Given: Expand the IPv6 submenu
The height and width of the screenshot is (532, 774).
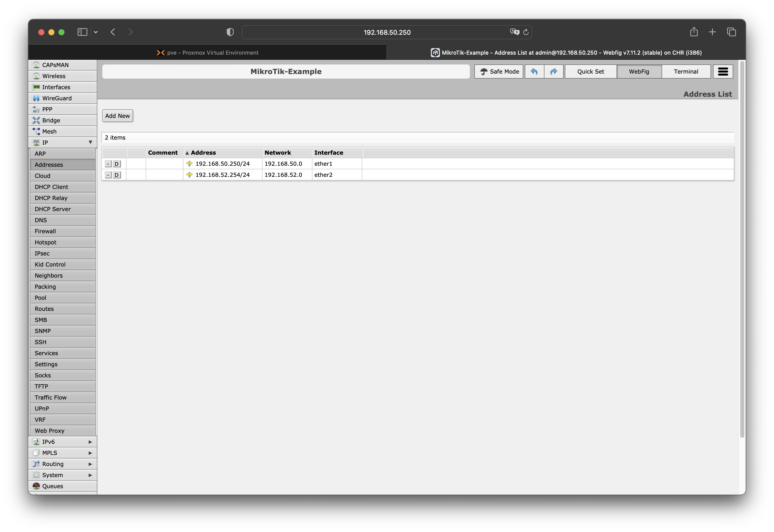Looking at the screenshot, I should tap(90, 442).
